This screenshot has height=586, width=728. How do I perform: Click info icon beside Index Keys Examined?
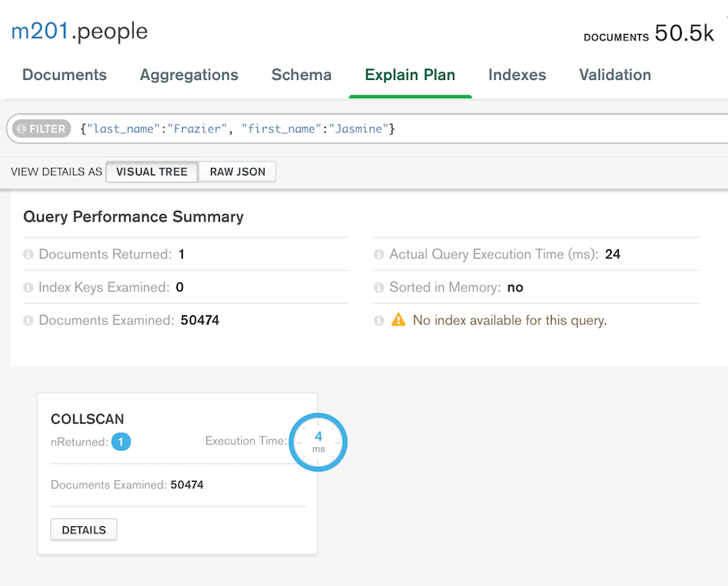(28, 287)
